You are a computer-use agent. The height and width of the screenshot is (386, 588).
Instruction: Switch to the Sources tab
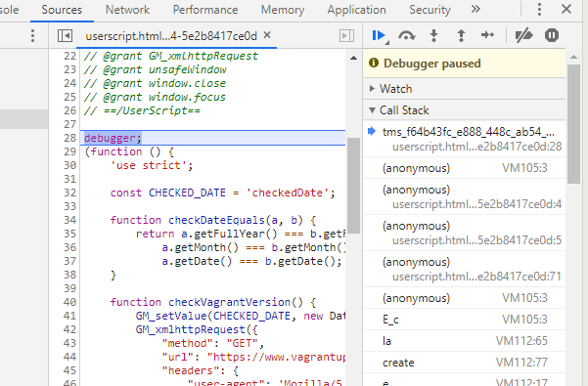click(62, 10)
